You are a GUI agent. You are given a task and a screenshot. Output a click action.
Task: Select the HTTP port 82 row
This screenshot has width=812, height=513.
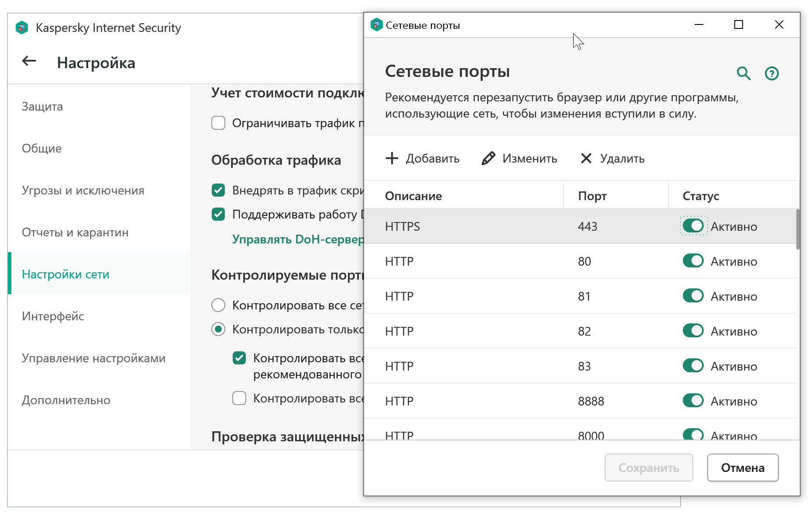pyautogui.click(x=480, y=331)
